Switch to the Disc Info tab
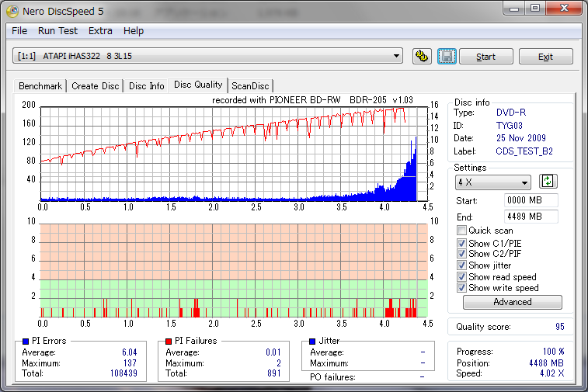 pyautogui.click(x=146, y=86)
